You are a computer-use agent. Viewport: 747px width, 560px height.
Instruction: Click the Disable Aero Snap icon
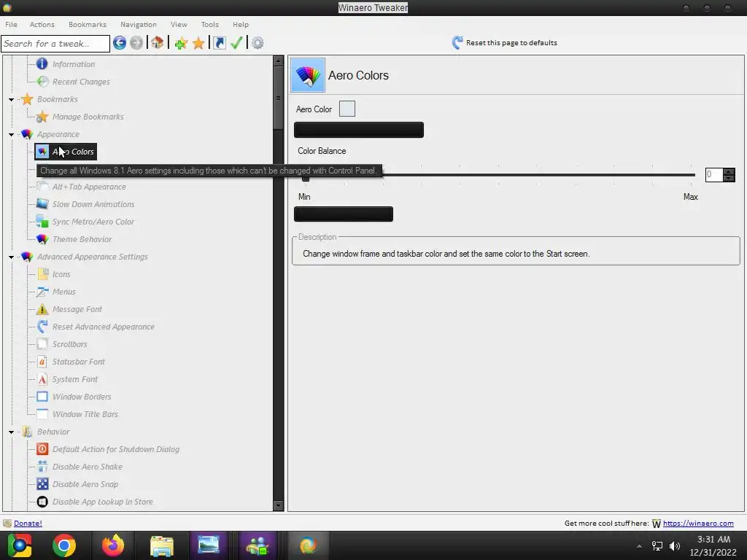click(x=42, y=484)
